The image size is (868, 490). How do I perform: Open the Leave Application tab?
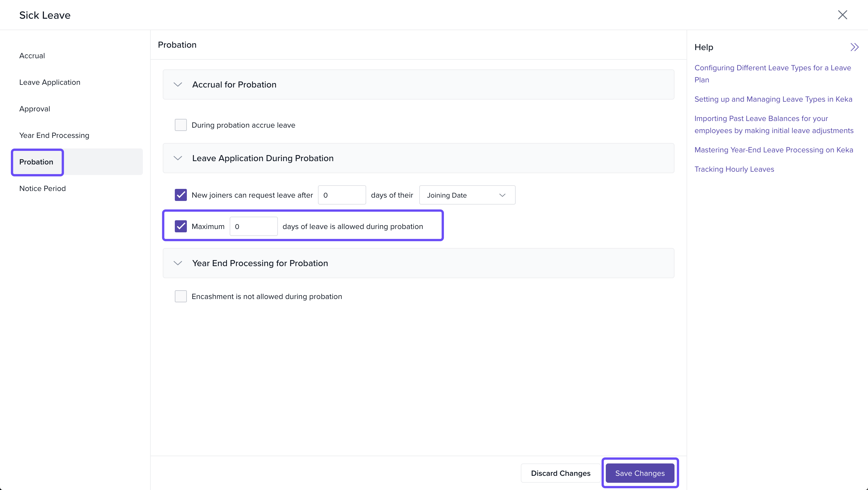pyautogui.click(x=50, y=82)
